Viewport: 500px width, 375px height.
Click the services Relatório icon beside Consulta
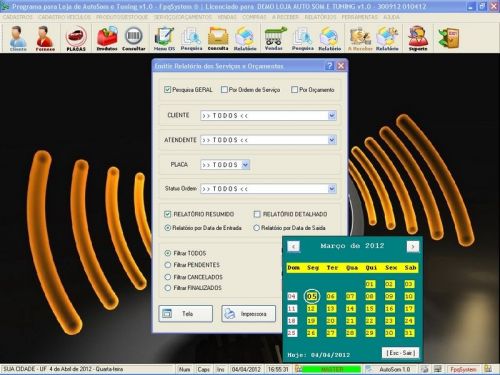point(245,38)
